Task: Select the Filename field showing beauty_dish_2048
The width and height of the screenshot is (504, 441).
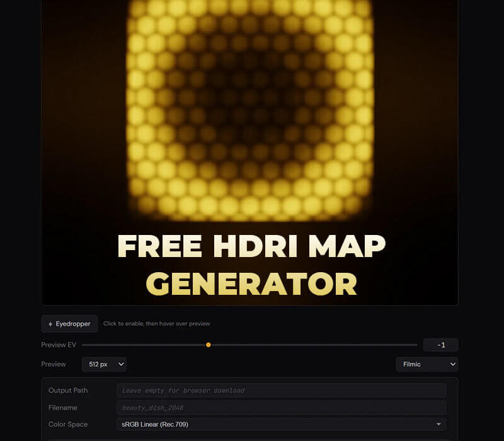Action: (x=282, y=407)
